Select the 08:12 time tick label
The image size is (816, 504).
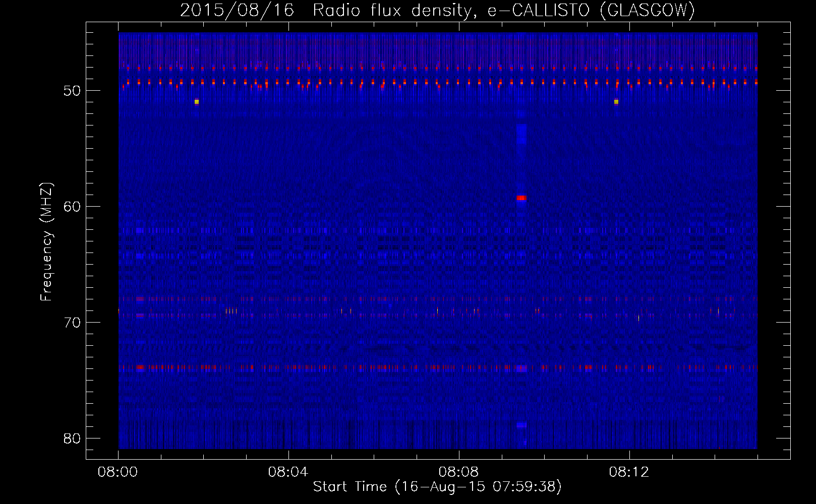coord(629,472)
